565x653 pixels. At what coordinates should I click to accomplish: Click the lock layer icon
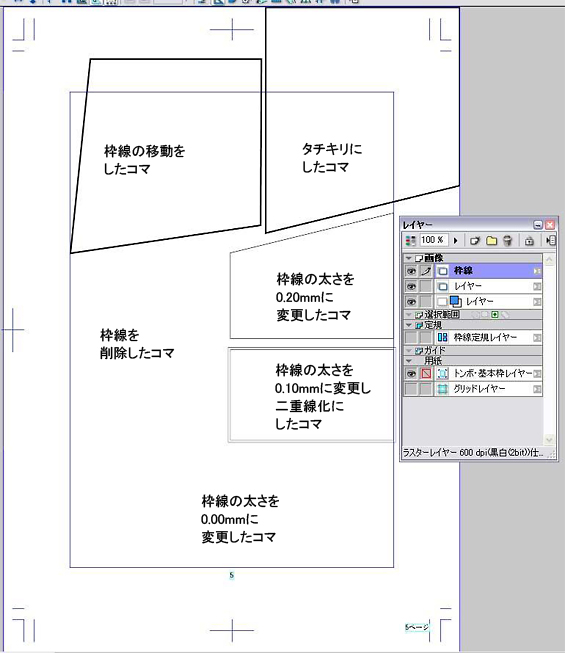(x=529, y=241)
